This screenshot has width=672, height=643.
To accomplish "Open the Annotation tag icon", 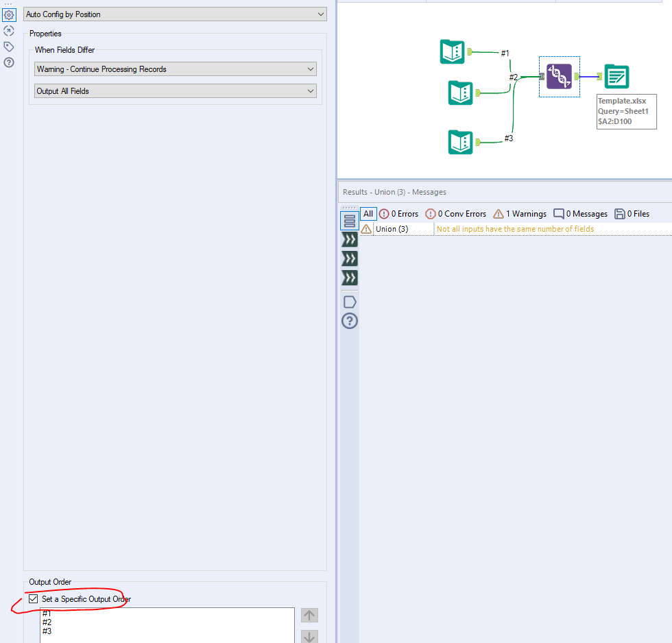I will (8, 47).
